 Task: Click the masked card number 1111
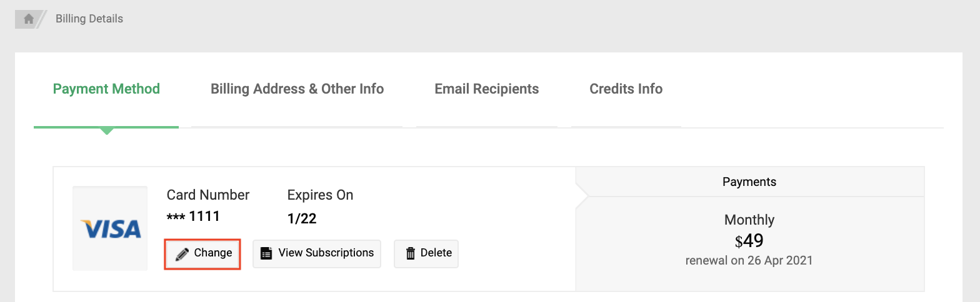[x=193, y=217]
